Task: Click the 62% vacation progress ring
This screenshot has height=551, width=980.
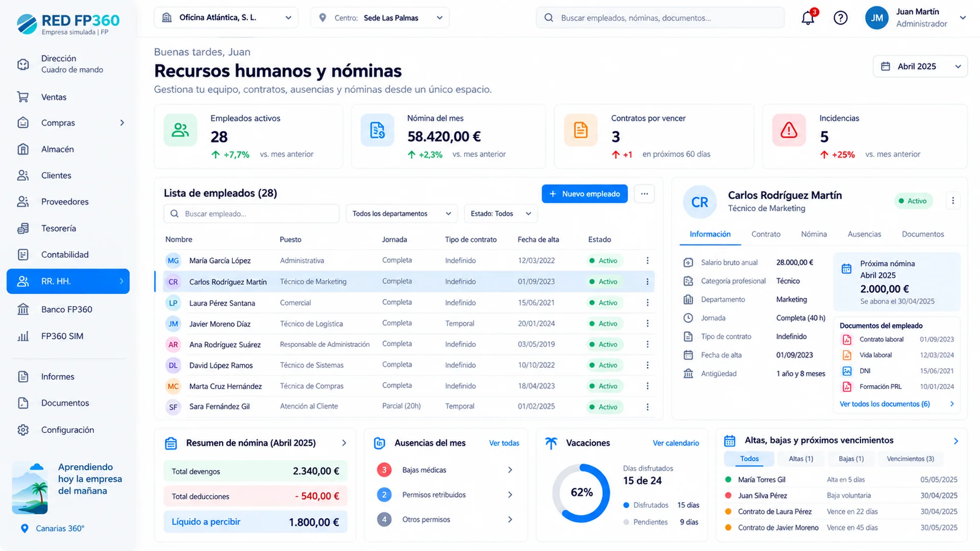Action: coord(581,493)
